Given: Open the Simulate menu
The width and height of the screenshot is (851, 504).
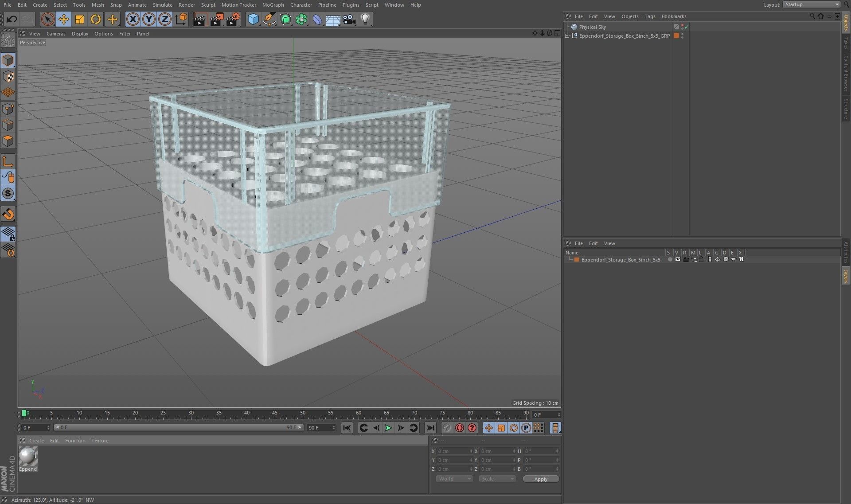Looking at the screenshot, I should click(x=162, y=5).
